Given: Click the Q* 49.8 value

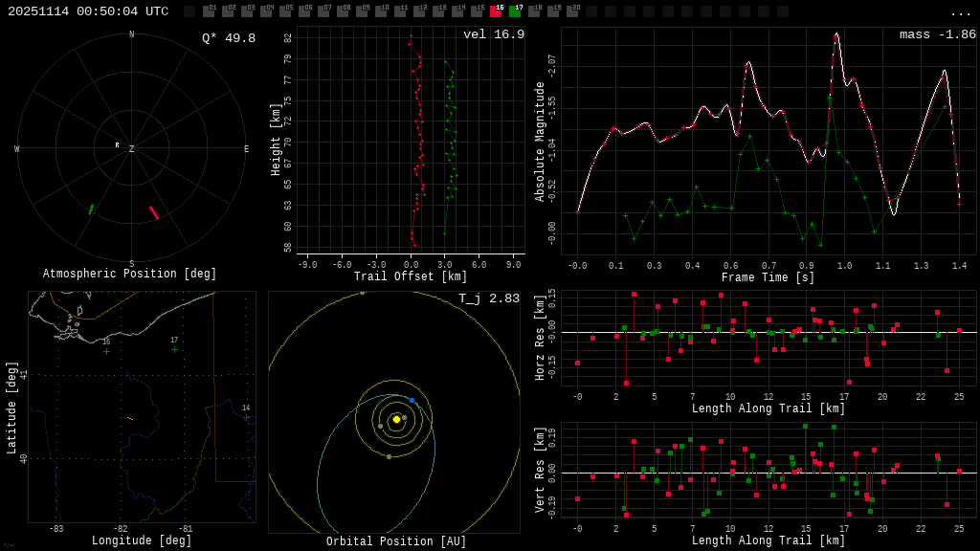Looking at the screenshot, I should click(x=229, y=38).
